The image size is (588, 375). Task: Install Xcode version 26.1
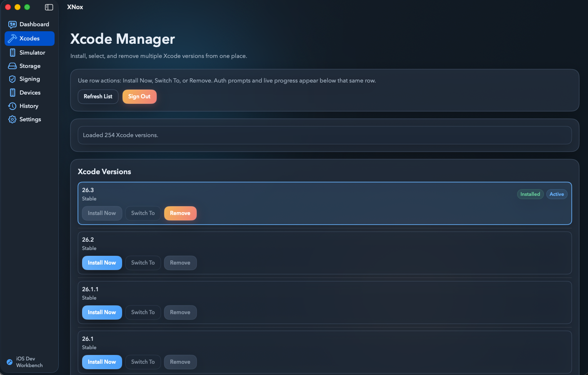pyautogui.click(x=102, y=362)
